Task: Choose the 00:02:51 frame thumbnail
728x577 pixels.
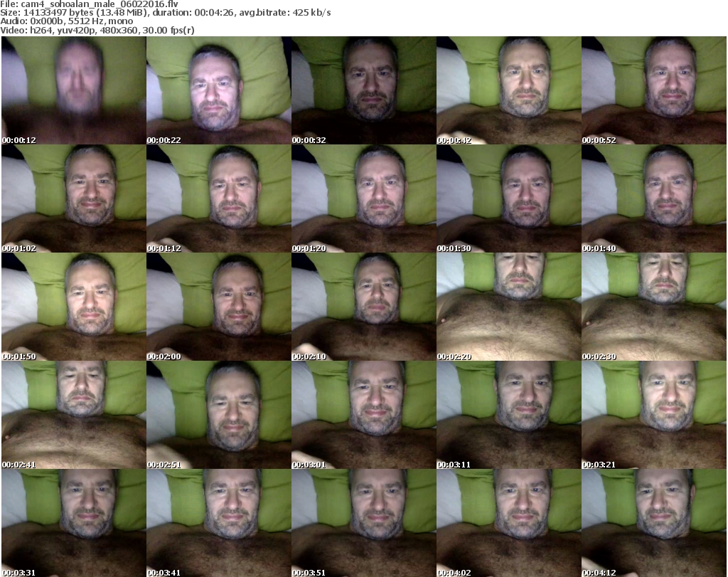Action: coord(219,415)
